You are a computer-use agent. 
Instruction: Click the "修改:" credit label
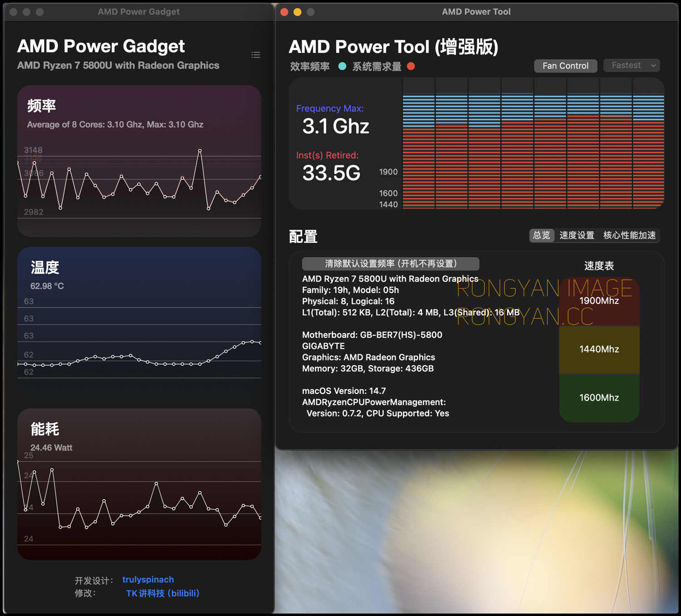coord(85,593)
